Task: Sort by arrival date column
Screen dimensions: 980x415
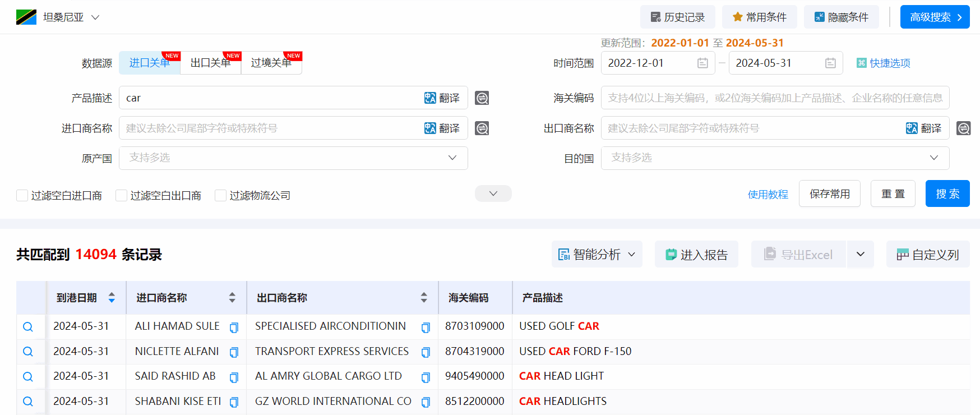Action: 112,298
